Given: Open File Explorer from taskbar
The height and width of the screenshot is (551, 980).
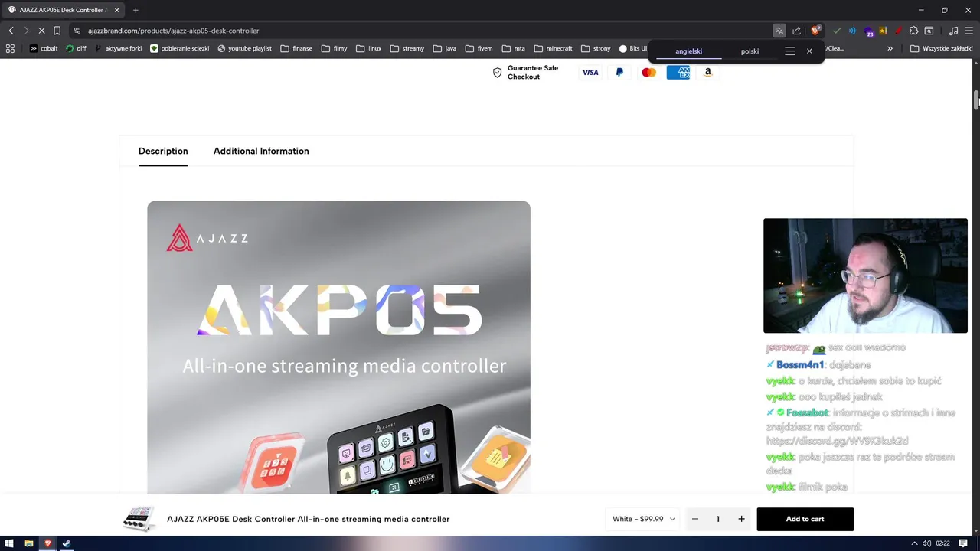Looking at the screenshot, I should (x=29, y=543).
